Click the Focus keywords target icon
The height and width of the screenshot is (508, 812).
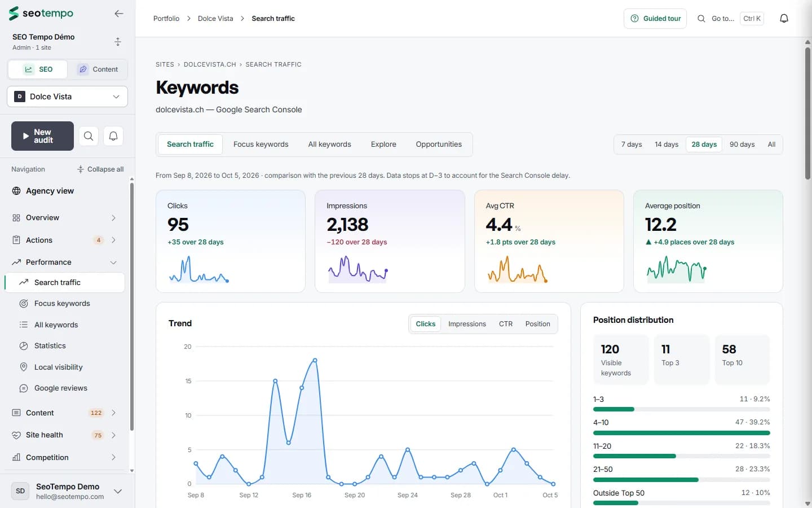pyautogui.click(x=24, y=304)
